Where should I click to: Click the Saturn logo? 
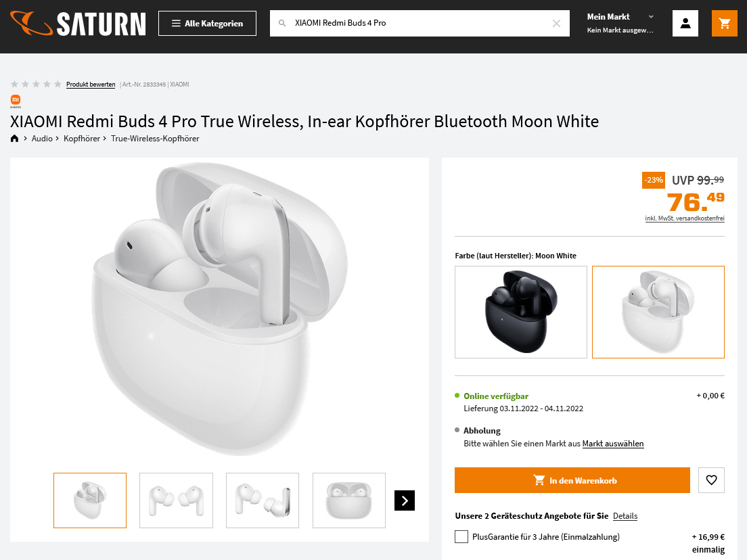click(x=78, y=24)
